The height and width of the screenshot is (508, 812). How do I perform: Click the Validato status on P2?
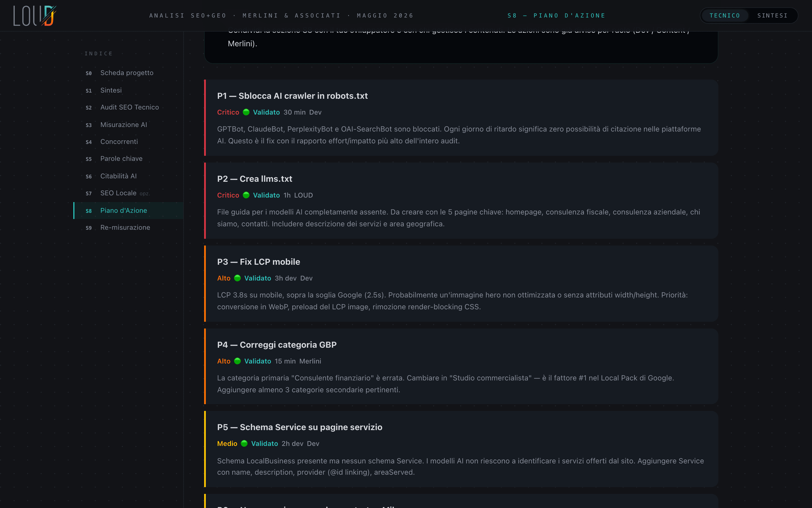click(266, 195)
